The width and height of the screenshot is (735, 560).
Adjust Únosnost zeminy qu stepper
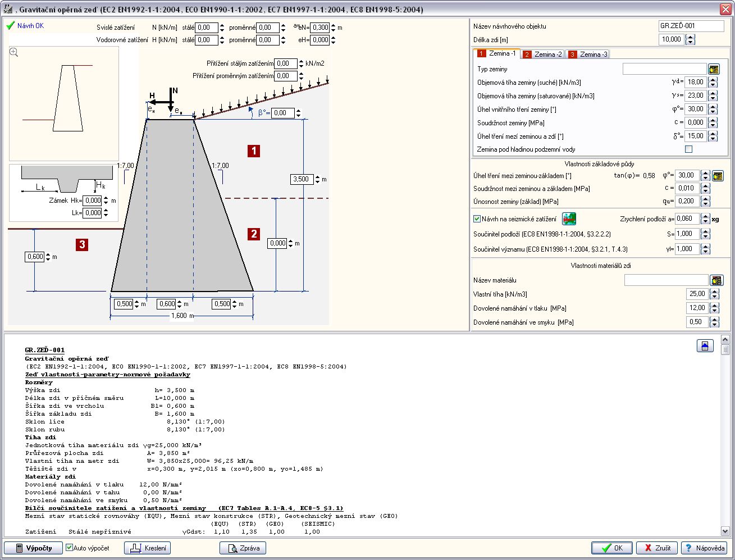706,201
